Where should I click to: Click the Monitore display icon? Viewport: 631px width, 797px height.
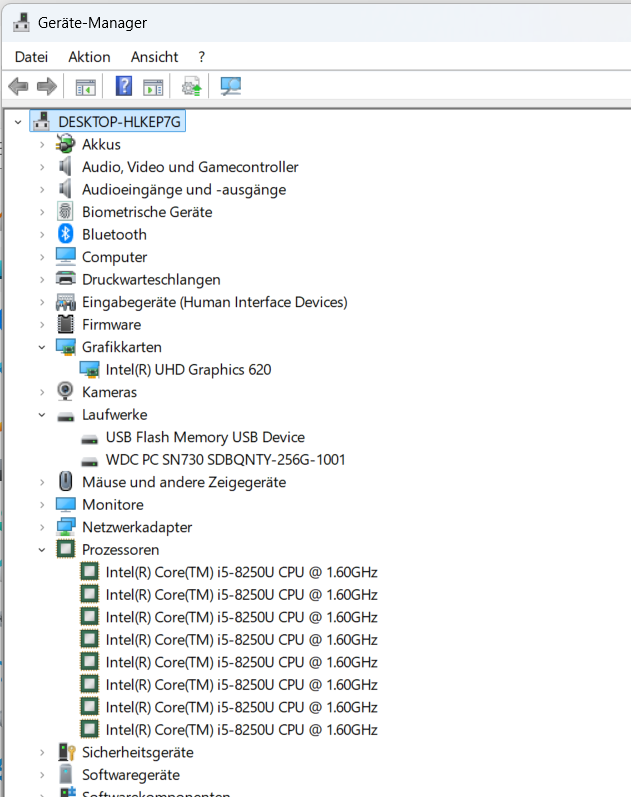[66, 504]
